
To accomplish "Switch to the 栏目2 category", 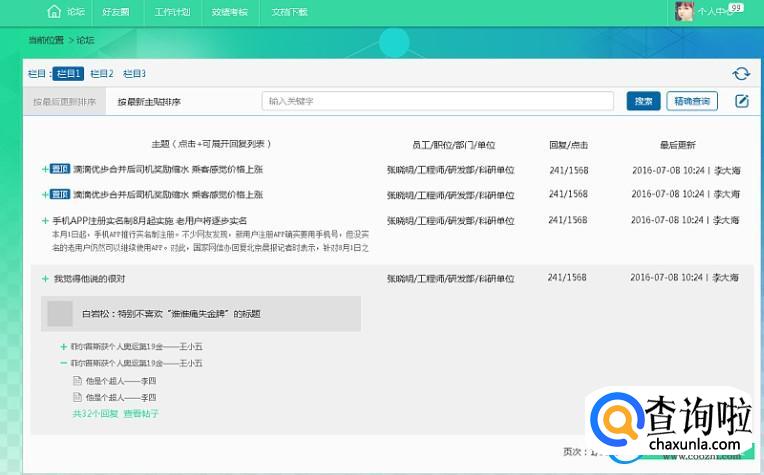I will click(x=102, y=74).
